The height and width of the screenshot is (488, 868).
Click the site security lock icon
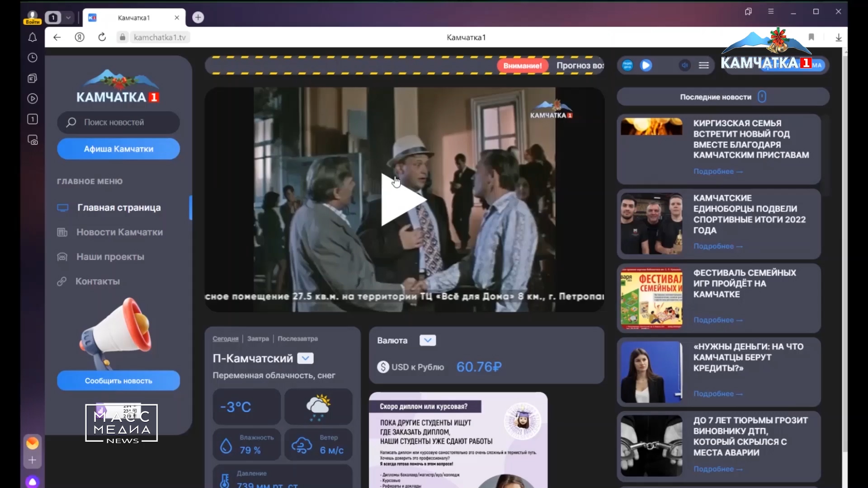(x=123, y=38)
